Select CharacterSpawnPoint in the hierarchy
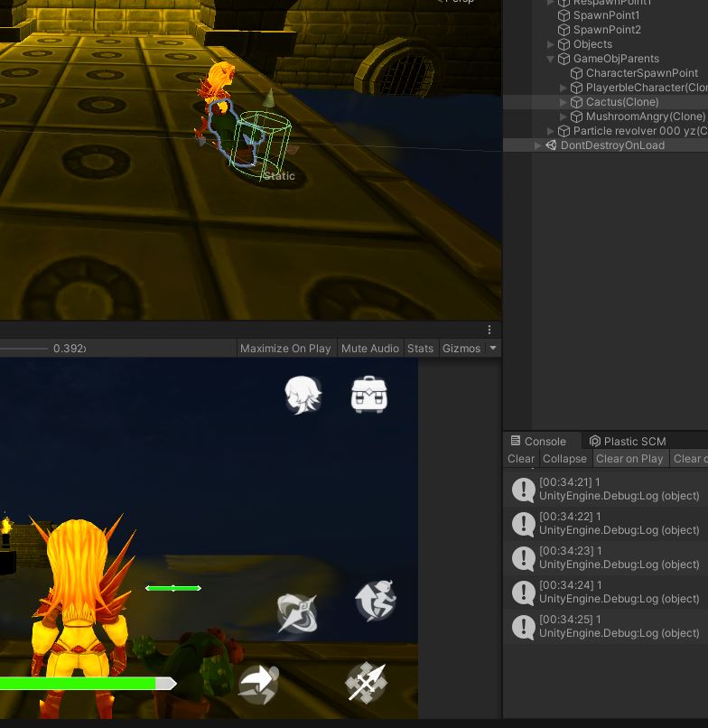Viewport: 708px width, 728px height. pyautogui.click(x=605, y=73)
